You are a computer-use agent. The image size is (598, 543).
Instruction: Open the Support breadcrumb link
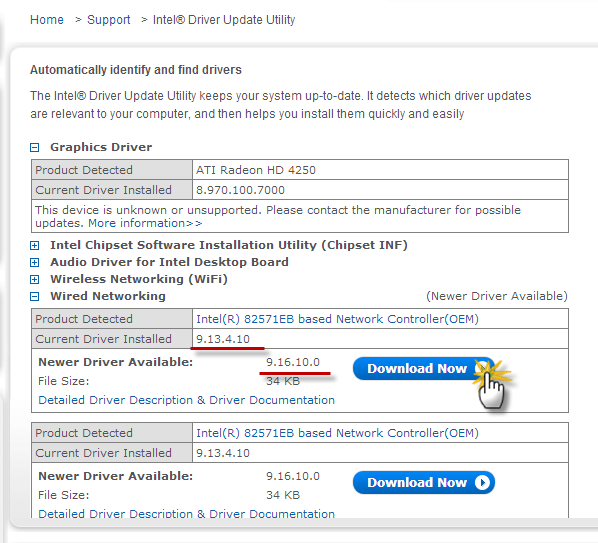pyautogui.click(x=109, y=19)
